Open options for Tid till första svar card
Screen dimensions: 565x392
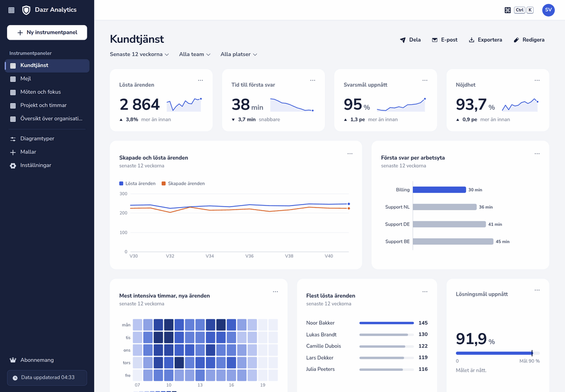pos(313,80)
